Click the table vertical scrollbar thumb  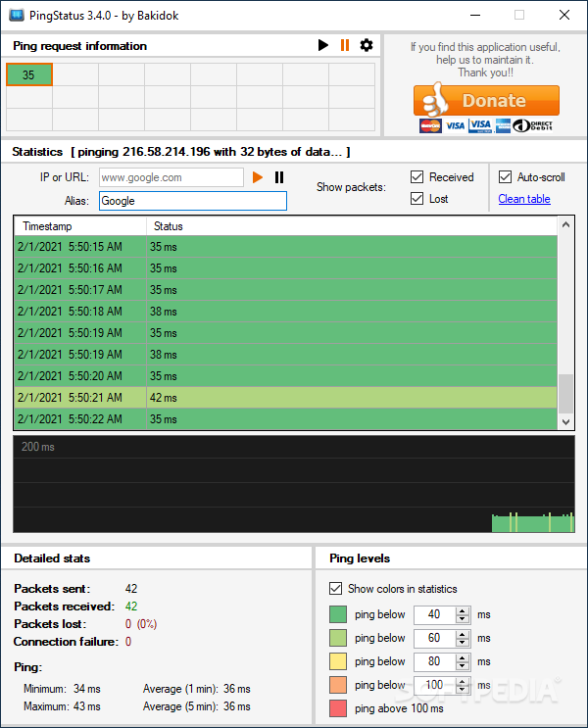[x=565, y=394]
